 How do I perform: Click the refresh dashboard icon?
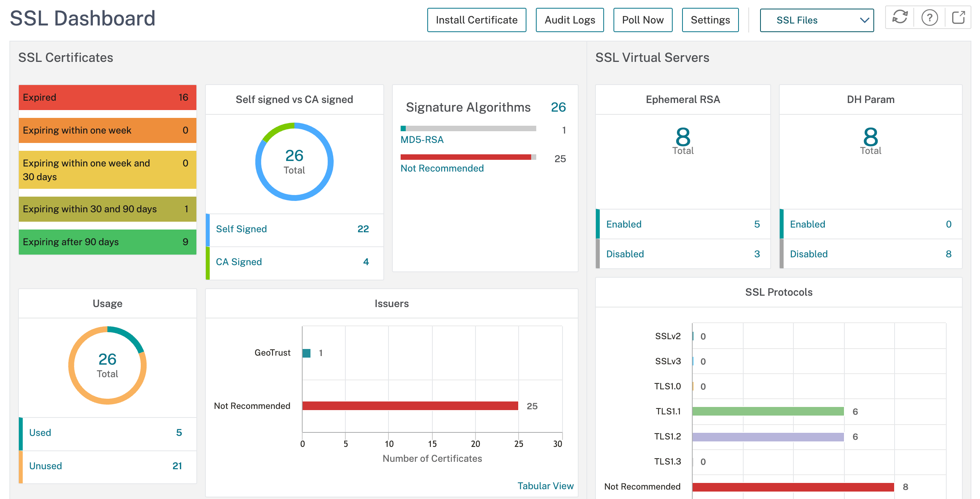[900, 18]
